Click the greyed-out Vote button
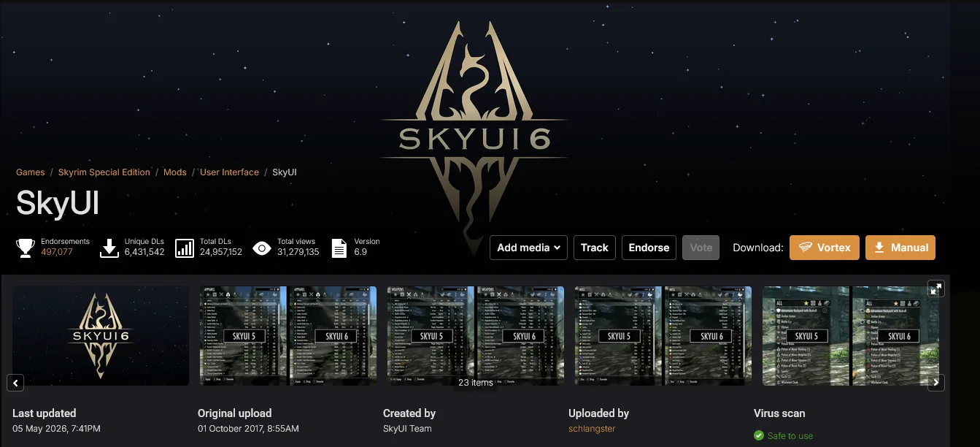The image size is (980, 447). pos(701,248)
